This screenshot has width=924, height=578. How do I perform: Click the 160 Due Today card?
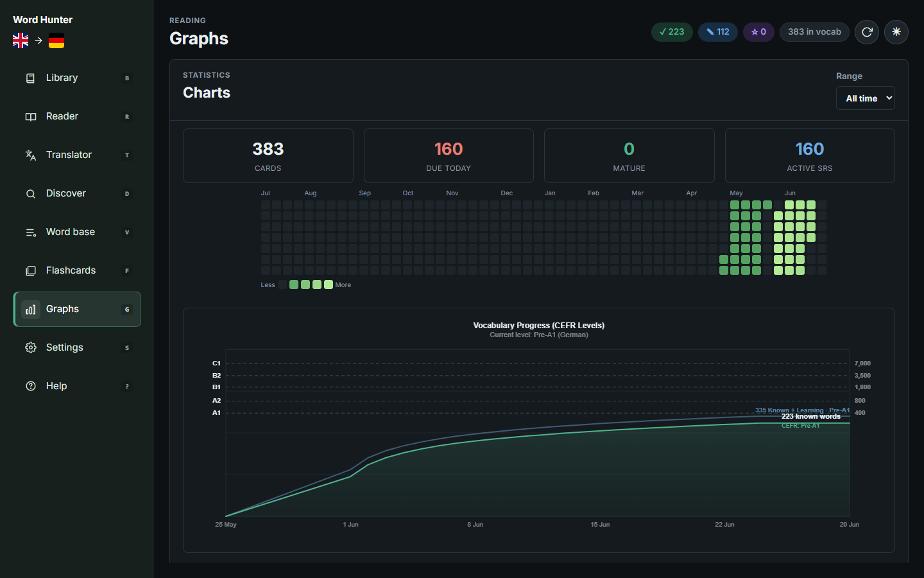[x=449, y=156]
